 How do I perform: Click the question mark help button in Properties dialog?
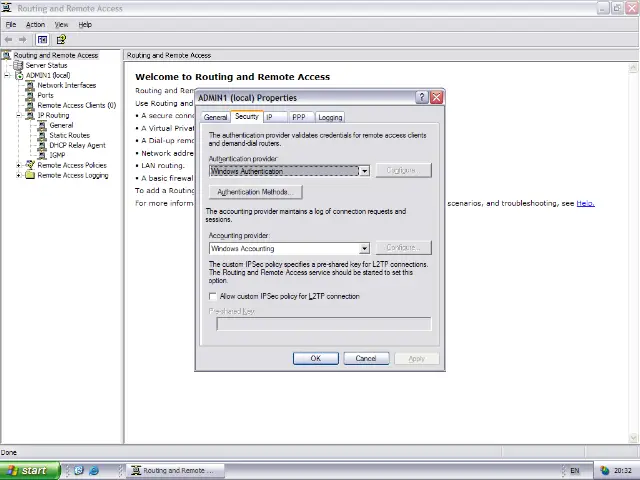(x=422, y=98)
